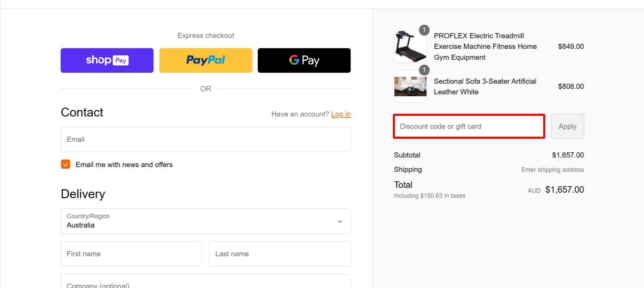Click the quantity badge on the sofa item
The image size is (644, 288).
click(424, 70)
